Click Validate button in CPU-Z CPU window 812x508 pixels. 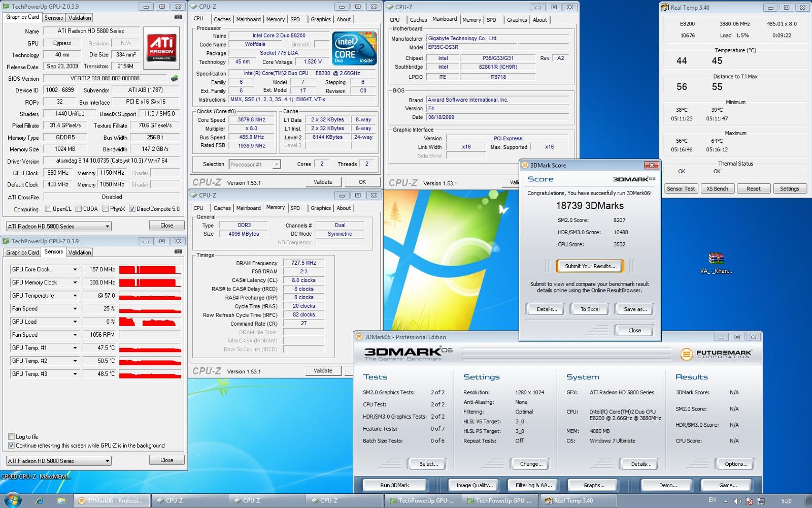323,182
